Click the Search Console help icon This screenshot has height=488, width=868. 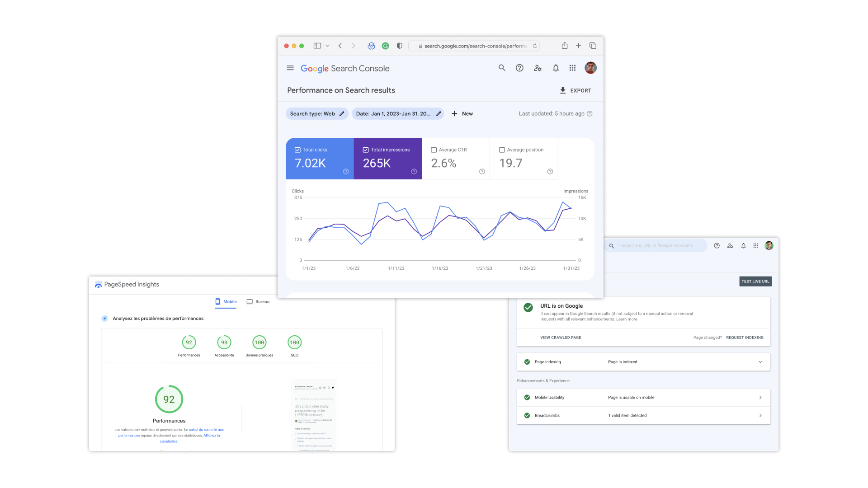[519, 68]
